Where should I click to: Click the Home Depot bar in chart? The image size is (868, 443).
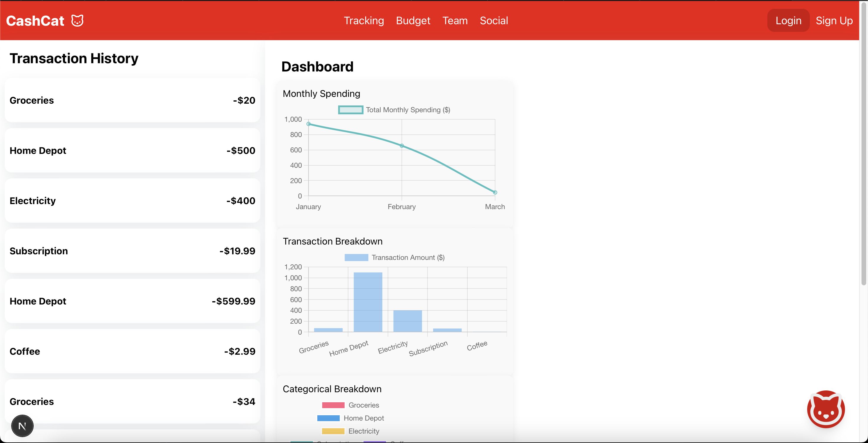pyautogui.click(x=368, y=302)
